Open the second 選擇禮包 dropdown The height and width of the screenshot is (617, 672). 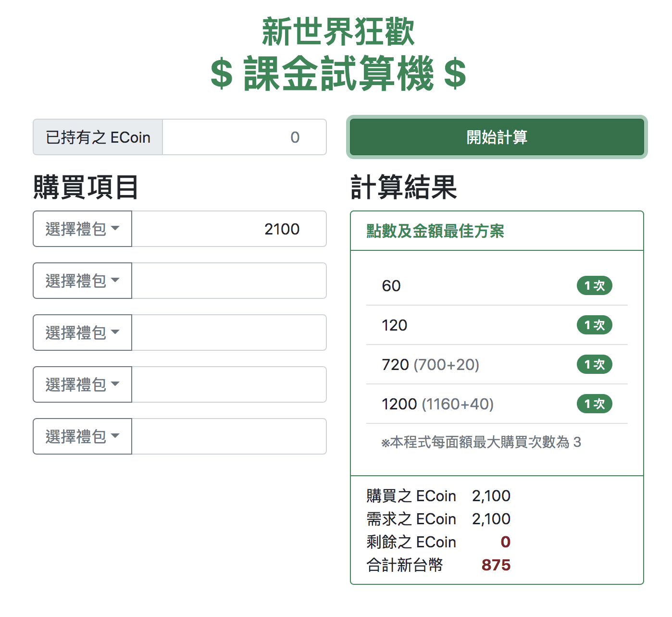pos(82,281)
